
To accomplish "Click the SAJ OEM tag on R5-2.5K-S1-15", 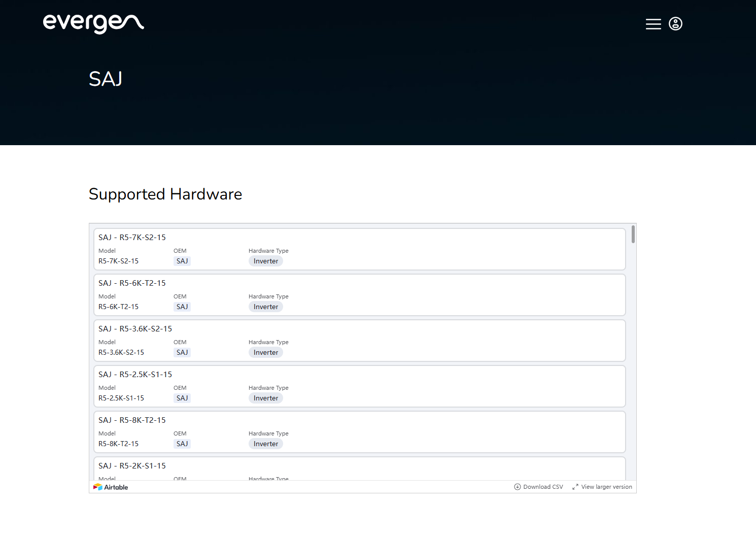I will pyautogui.click(x=182, y=398).
